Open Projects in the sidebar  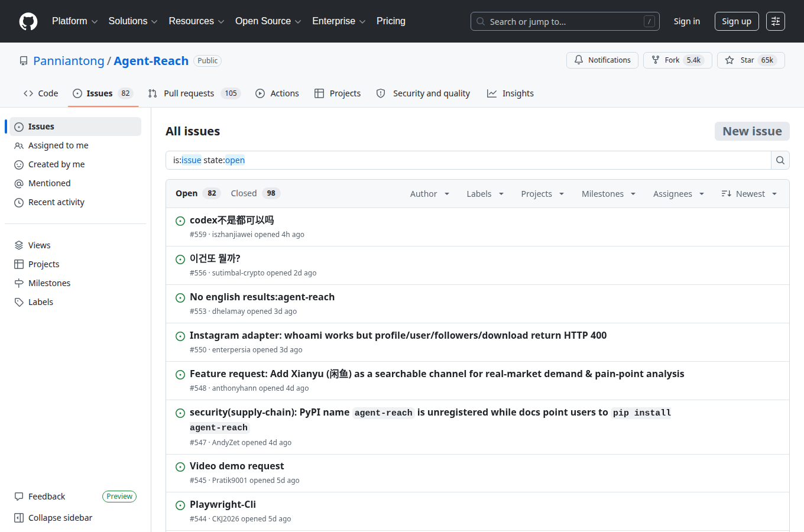coord(75,264)
